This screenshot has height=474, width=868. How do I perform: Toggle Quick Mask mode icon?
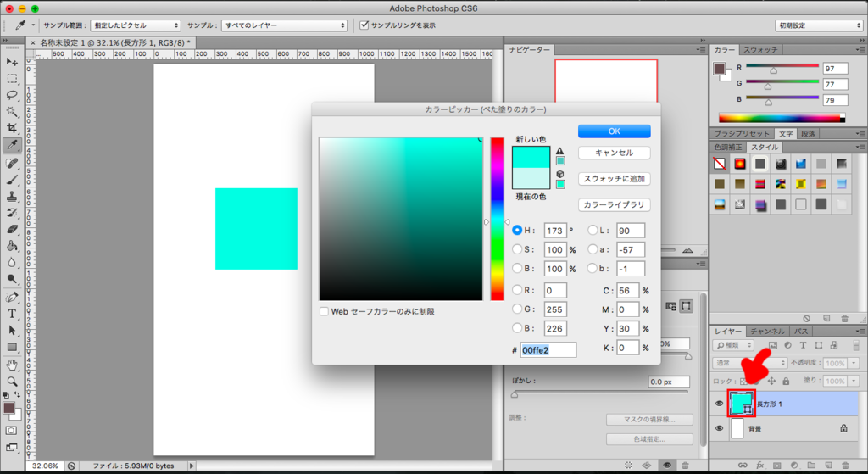(11, 430)
